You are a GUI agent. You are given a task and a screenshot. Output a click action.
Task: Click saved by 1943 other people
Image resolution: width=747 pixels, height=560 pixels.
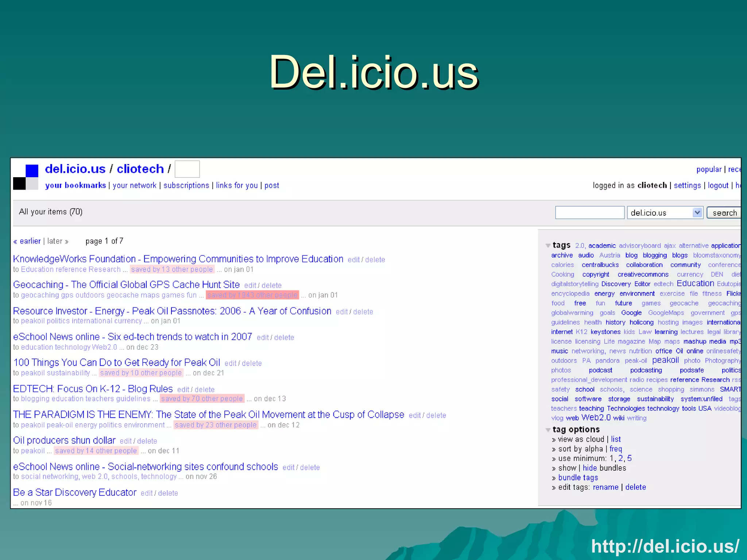(x=252, y=295)
